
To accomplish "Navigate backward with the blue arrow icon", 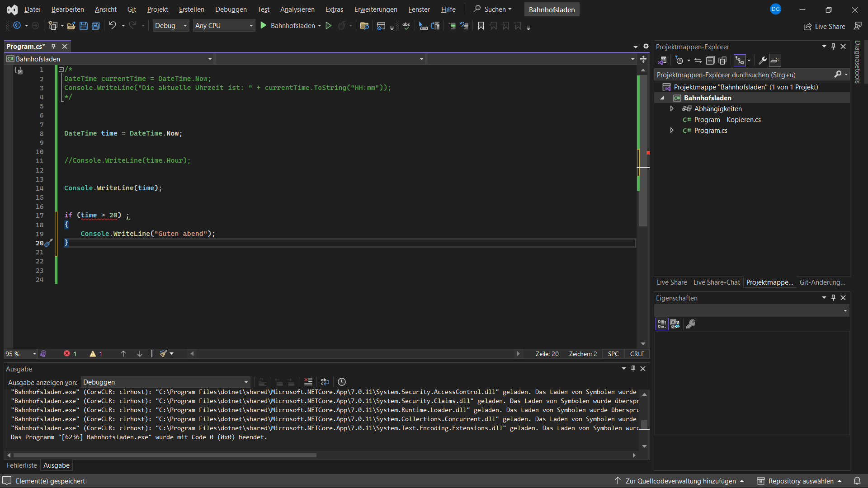I will point(17,26).
